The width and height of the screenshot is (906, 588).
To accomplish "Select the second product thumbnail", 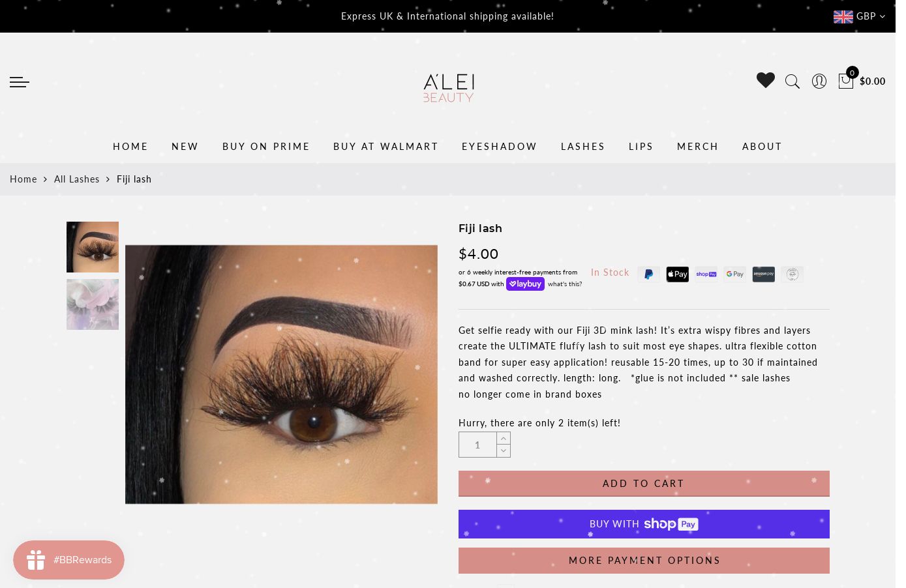I will (x=93, y=304).
